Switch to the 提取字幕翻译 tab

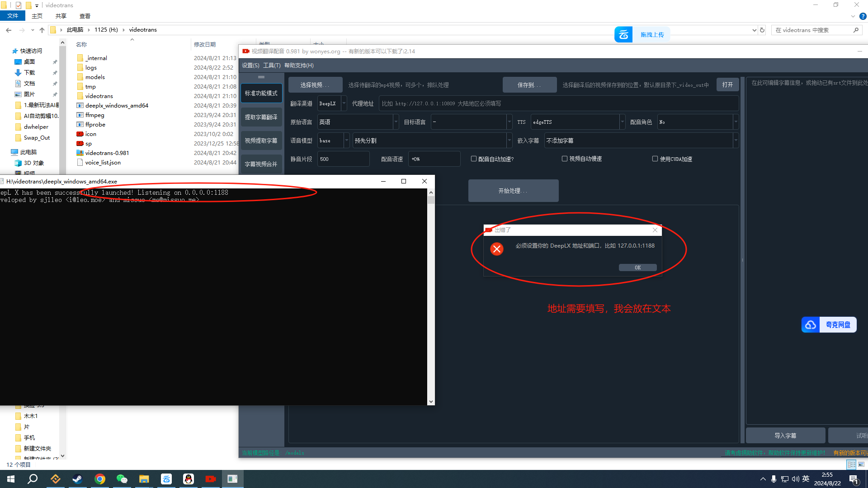261,117
